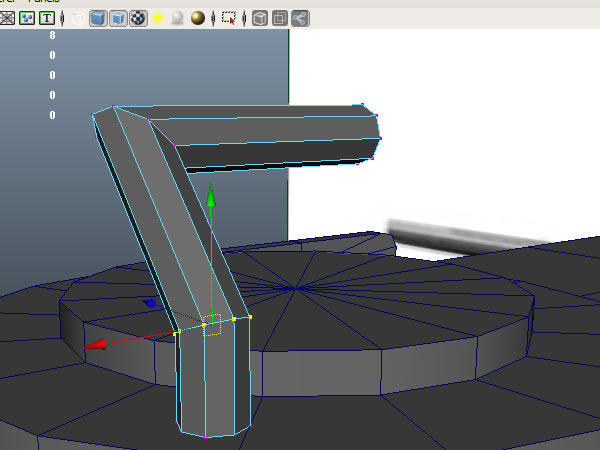
Task: Enable Smooth Shade All, first blue cube
Action: [x=98, y=18]
